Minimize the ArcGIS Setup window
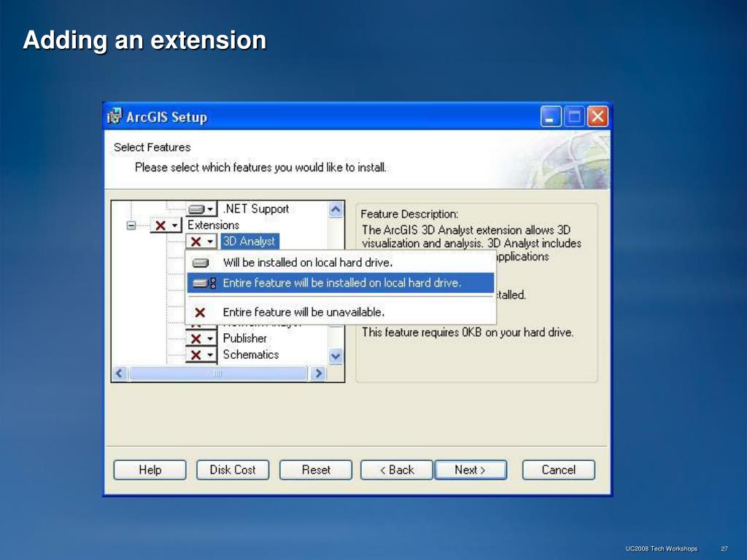 coord(550,117)
